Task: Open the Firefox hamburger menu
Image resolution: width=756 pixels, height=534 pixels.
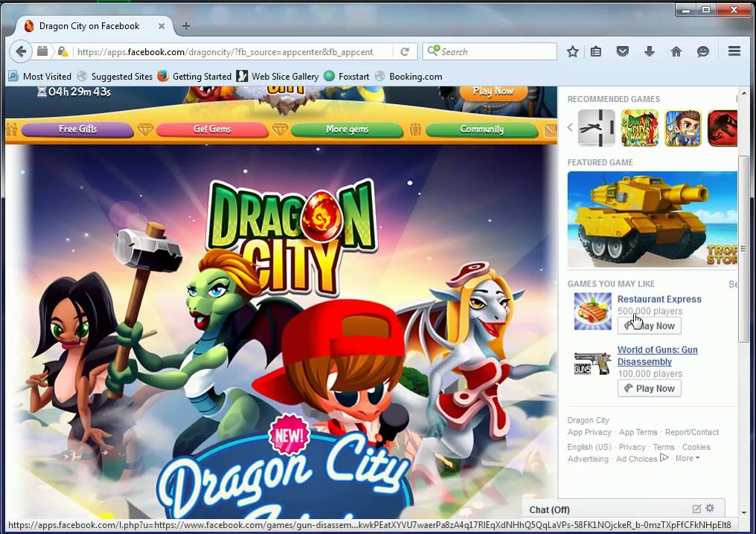Action: [734, 51]
